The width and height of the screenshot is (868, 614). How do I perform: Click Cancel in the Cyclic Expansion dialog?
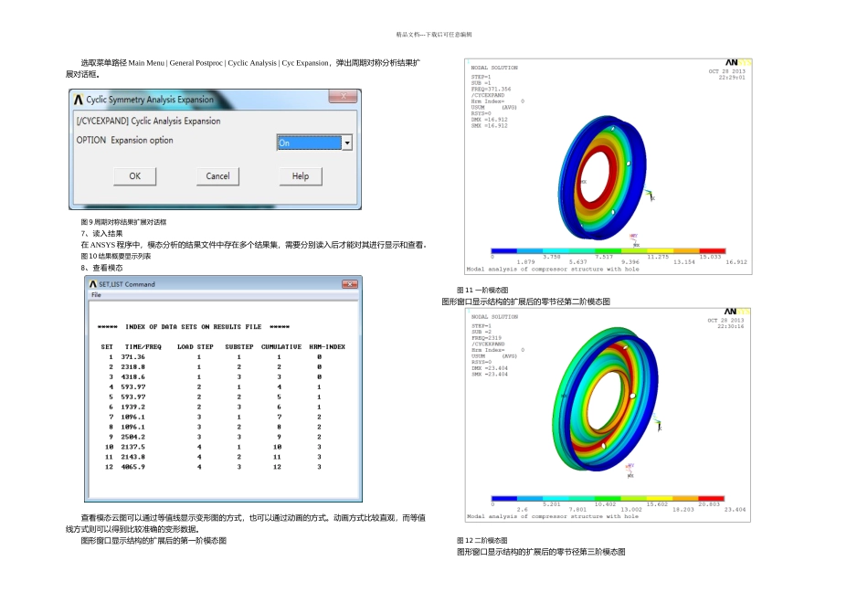click(217, 176)
